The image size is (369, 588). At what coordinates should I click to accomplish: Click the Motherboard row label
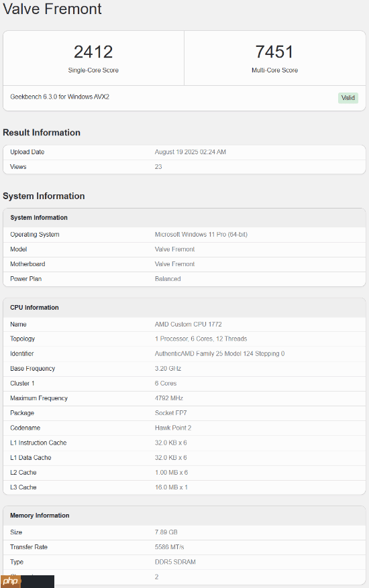tap(28, 264)
